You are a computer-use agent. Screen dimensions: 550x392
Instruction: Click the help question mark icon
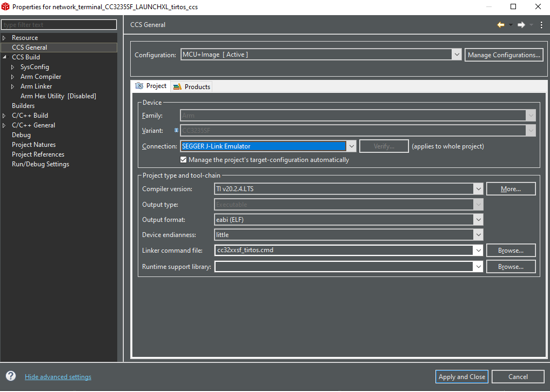pyautogui.click(x=11, y=376)
